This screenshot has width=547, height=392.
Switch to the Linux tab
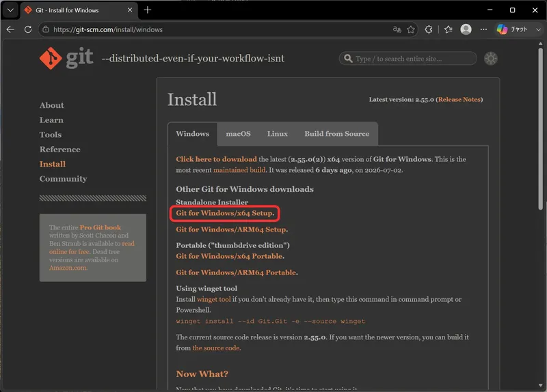point(278,134)
